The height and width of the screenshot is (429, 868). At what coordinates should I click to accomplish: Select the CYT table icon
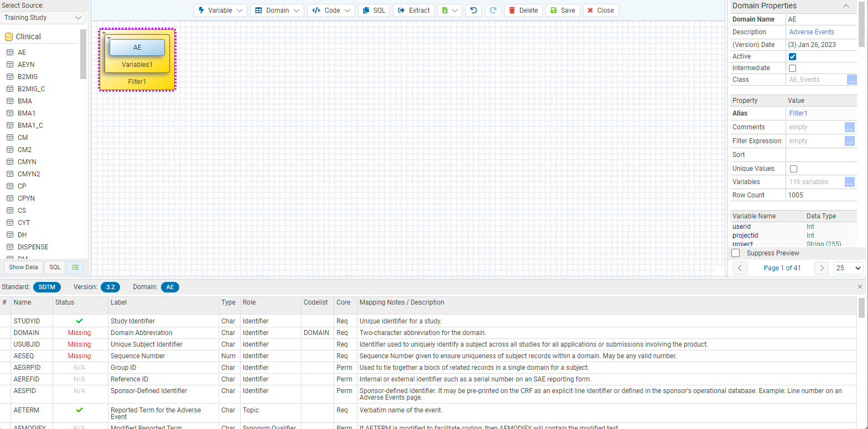(10, 223)
